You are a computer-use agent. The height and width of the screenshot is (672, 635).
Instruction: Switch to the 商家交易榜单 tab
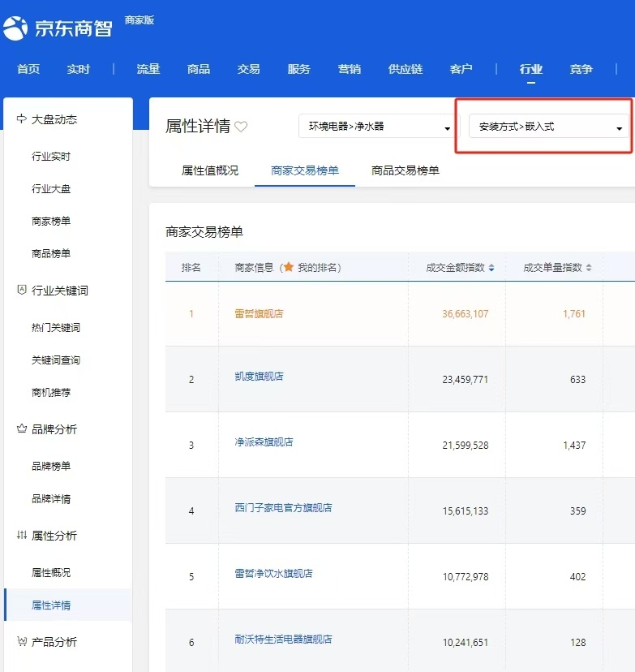tap(305, 170)
